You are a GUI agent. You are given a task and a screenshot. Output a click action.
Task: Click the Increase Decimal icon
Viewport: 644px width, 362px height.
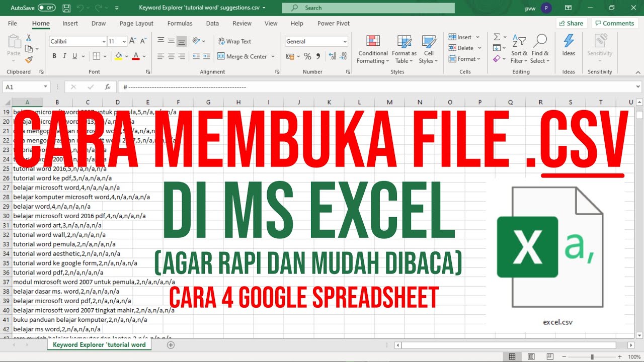(333, 56)
